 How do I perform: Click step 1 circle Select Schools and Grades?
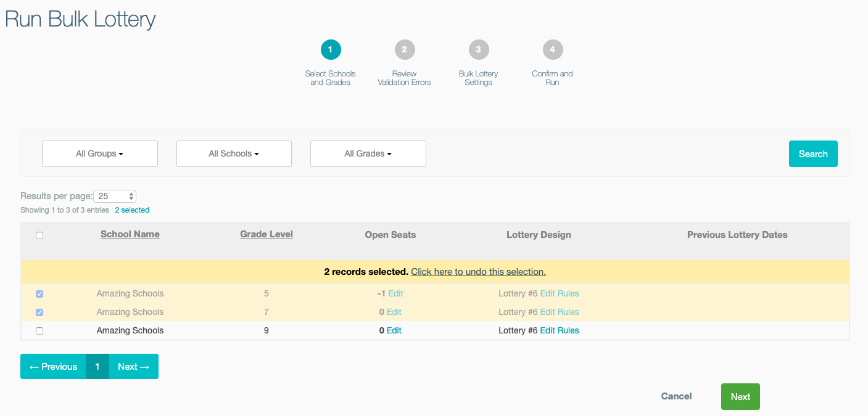(x=331, y=50)
